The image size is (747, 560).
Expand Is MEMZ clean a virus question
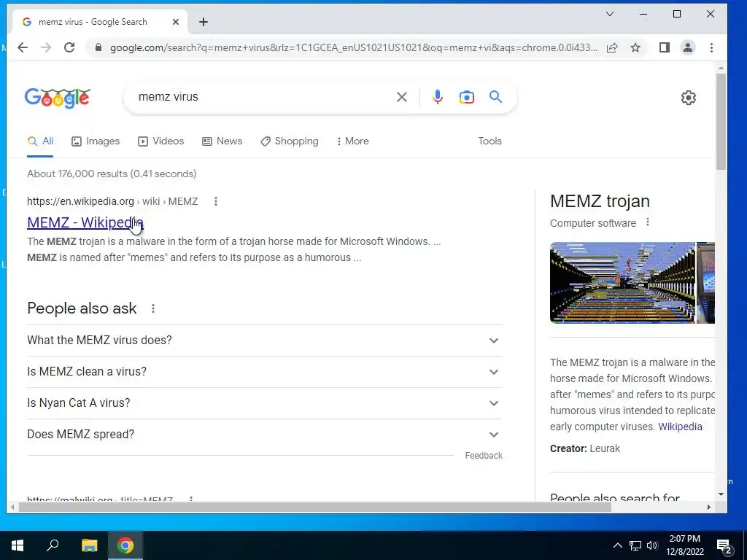pos(264,372)
